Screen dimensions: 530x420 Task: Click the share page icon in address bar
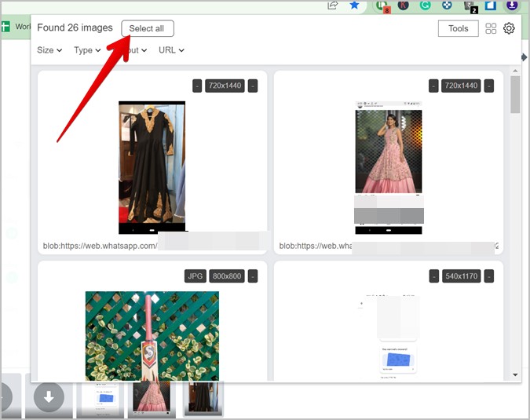coord(333,5)
